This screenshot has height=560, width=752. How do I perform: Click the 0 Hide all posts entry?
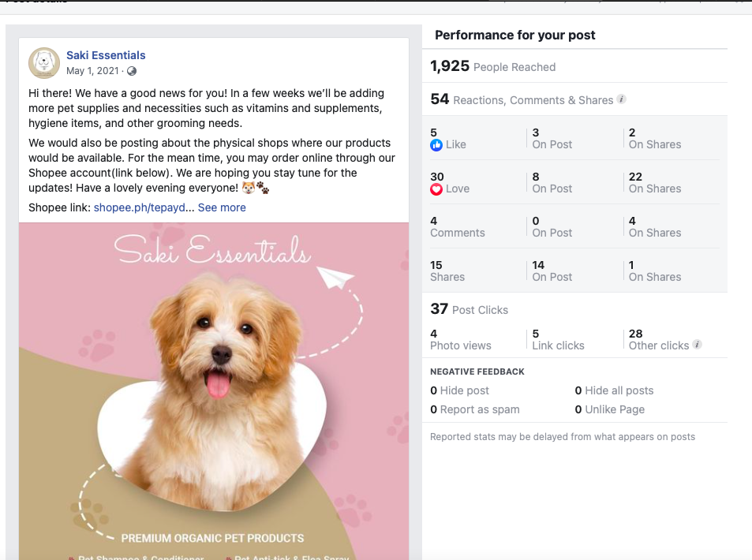pos(615,390)
